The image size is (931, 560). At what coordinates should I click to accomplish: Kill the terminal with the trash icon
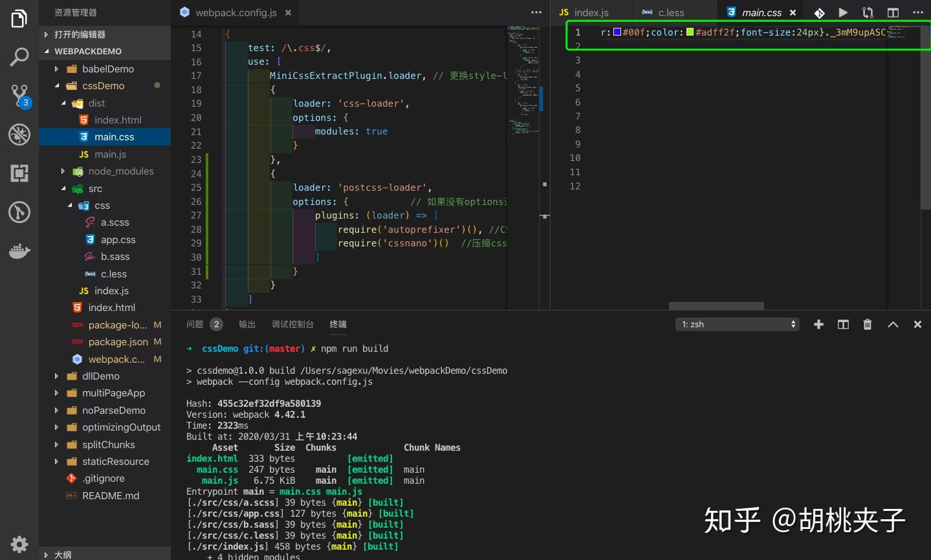click(867, 324)
